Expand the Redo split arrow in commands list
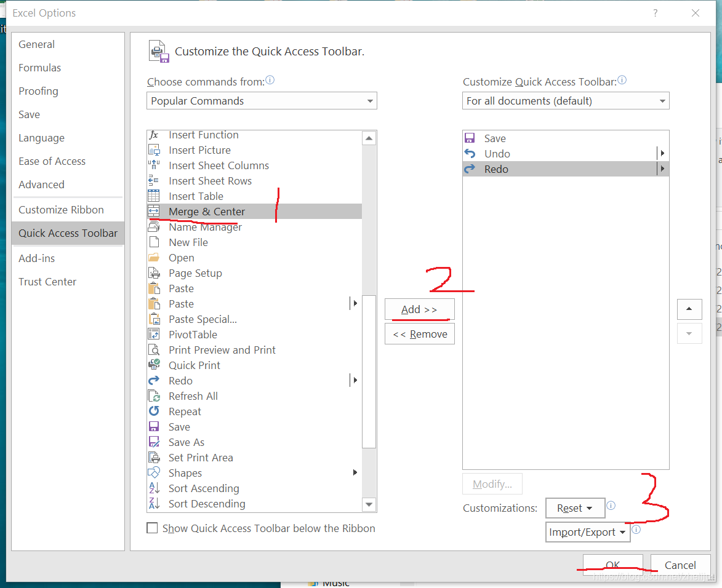Screen dimensions: 722x588 [355, 380]
